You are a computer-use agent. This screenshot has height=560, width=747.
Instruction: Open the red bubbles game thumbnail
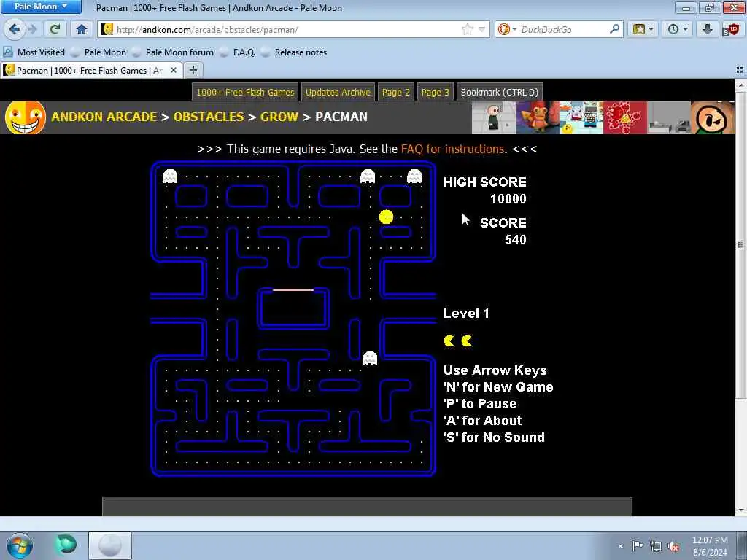(625, 117)
